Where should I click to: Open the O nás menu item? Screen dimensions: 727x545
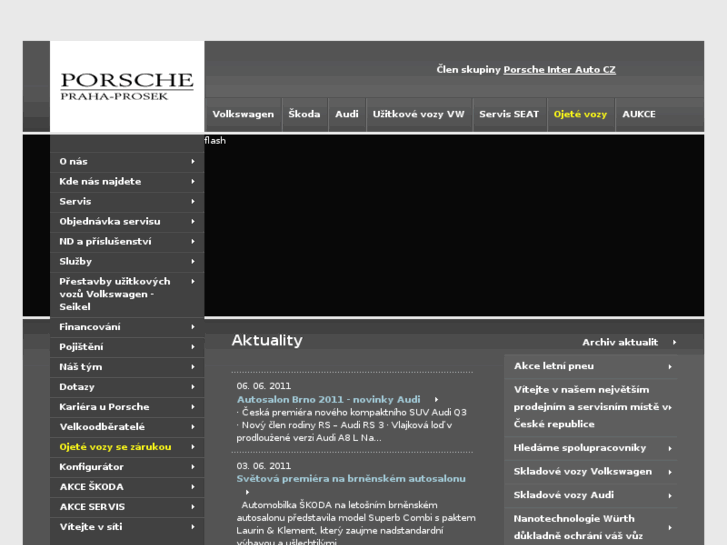127,161
